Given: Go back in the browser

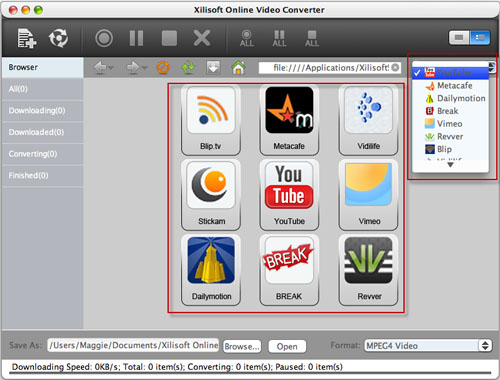Looking at the screenshot, I should (x=100, y=68).
